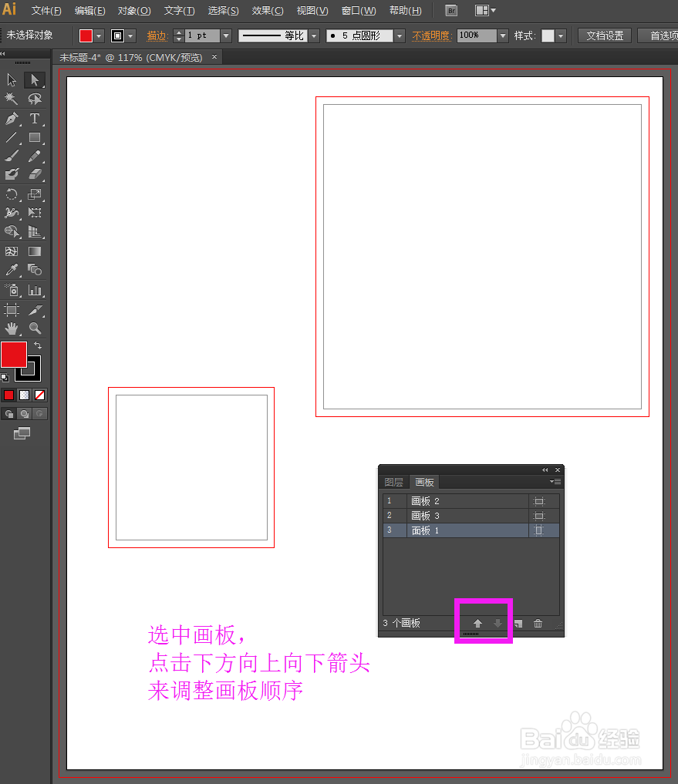
Task: Open the 窗口(W) menu
Action: pyautogui.click(x=359, y=11)
